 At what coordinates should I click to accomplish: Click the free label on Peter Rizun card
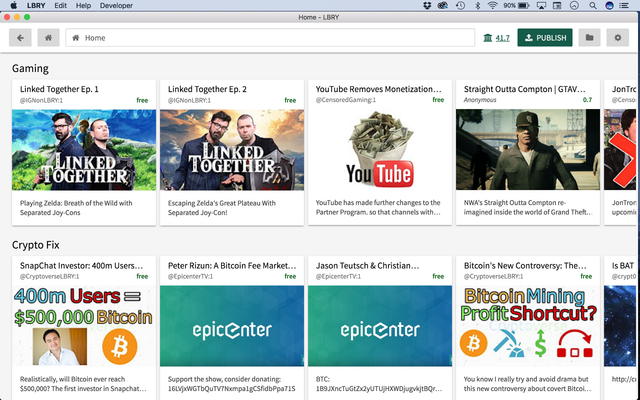point(290,276)
